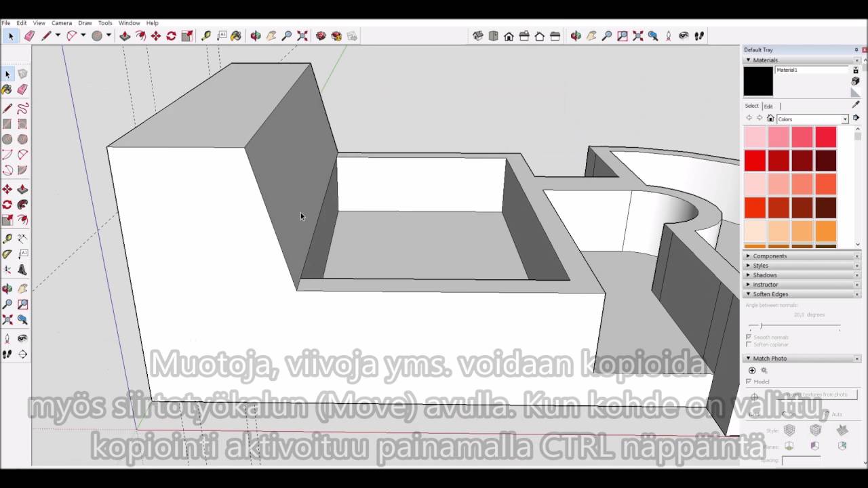Pick the Protractor tool in left palette
Screen dimensions: 868x488
[7, 254]
